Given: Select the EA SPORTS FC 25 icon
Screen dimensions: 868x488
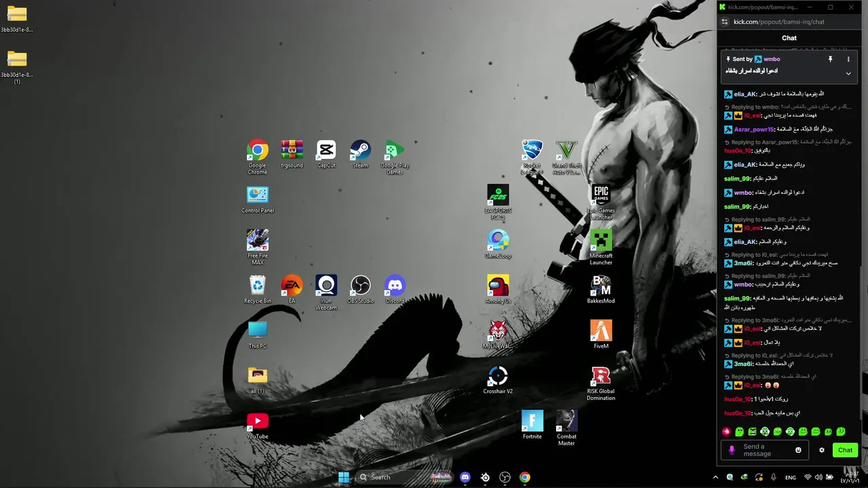Looking at the screenshot, I should click(498, 203).
